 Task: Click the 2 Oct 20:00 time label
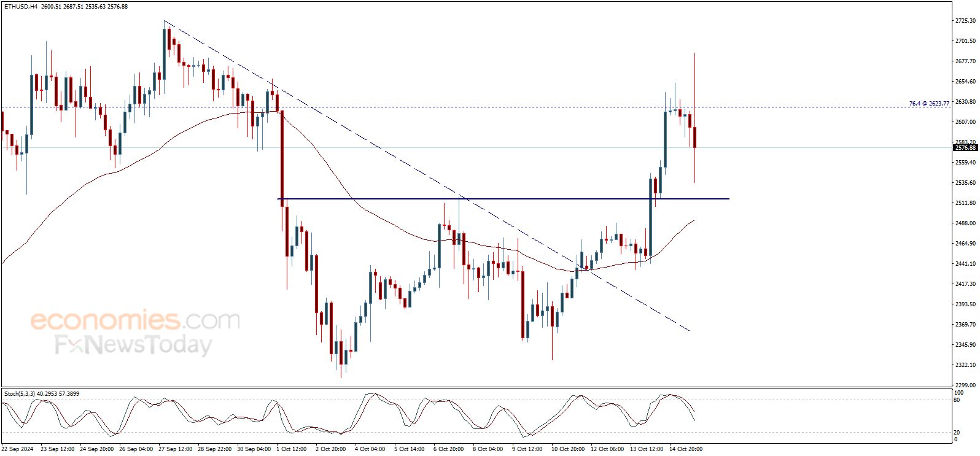click(330, 449)
